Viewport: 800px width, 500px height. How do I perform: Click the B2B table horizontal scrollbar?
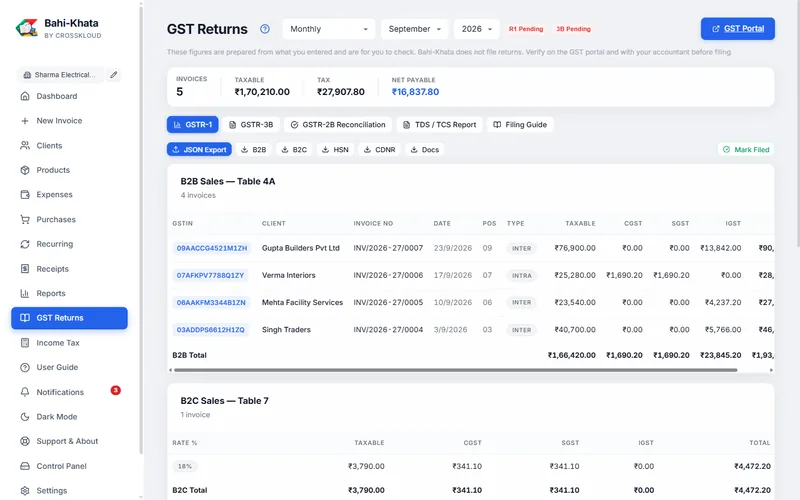(455, 370)
